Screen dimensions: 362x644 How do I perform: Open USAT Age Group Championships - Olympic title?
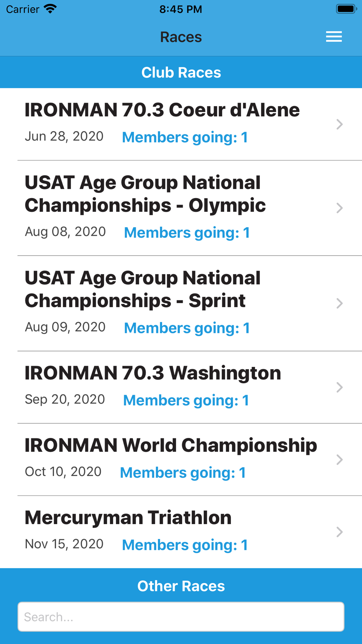(145, 194)
